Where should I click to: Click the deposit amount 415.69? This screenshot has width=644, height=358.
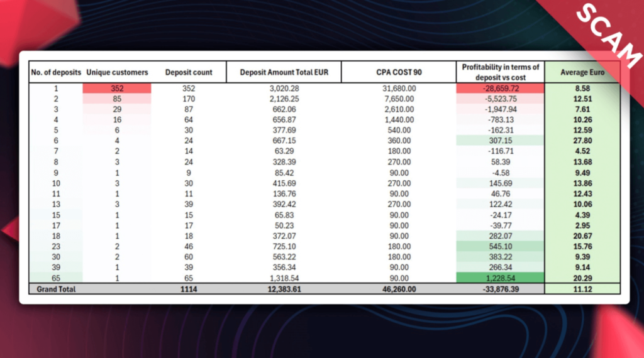click(x=284, y=183)
